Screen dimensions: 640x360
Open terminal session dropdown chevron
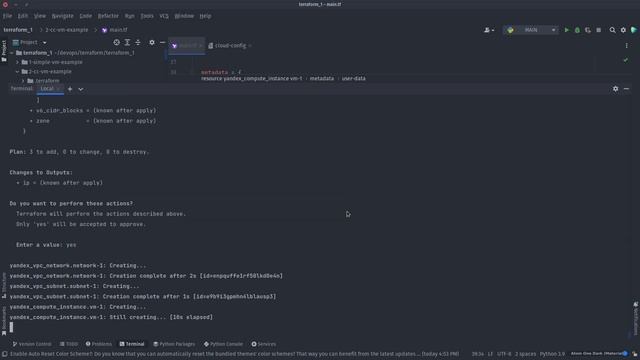click(80, 89)
